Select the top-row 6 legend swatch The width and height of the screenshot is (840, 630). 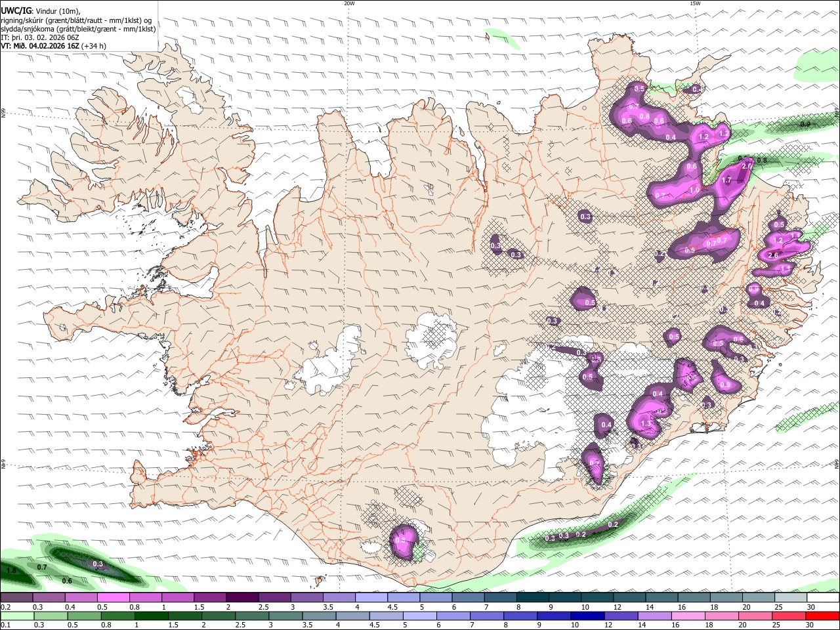pyautogui.click(x=468, y=597)
